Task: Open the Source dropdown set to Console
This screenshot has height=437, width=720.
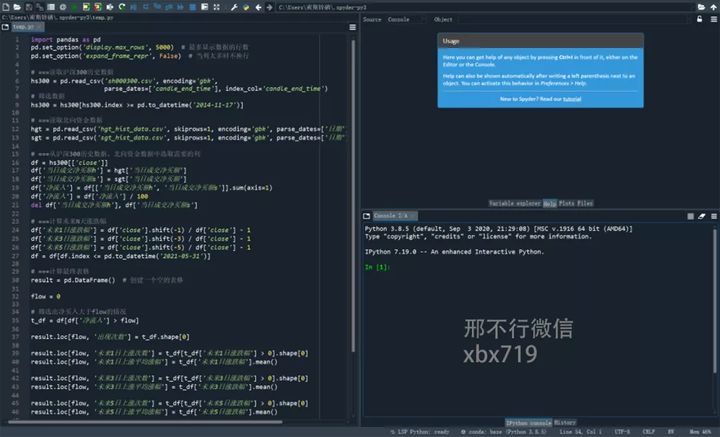Action: (405, 19)
